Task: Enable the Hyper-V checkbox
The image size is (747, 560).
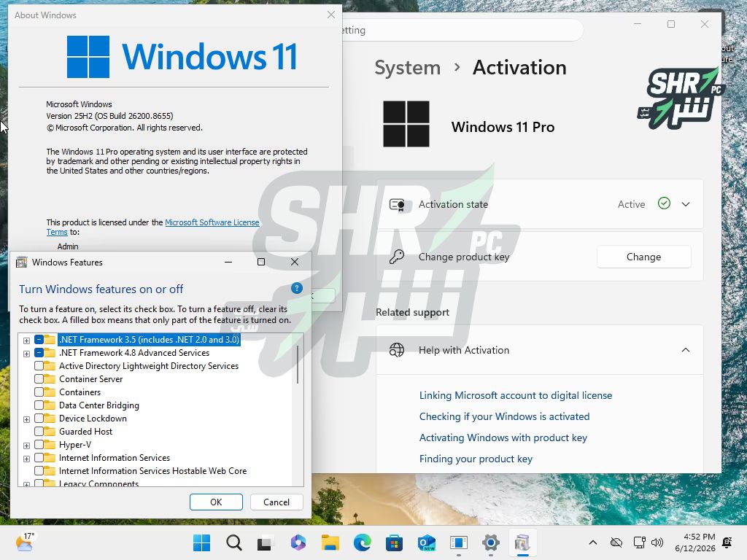Action: tap(39, 444)
